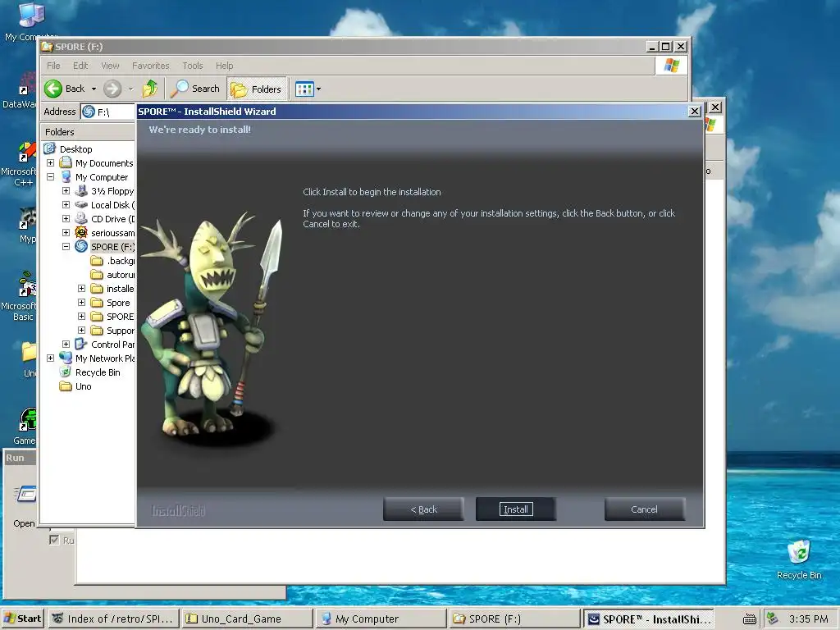Screen dimensions: 840x630
Task: Collapse My Computer tree node
Action: [50, 177]
